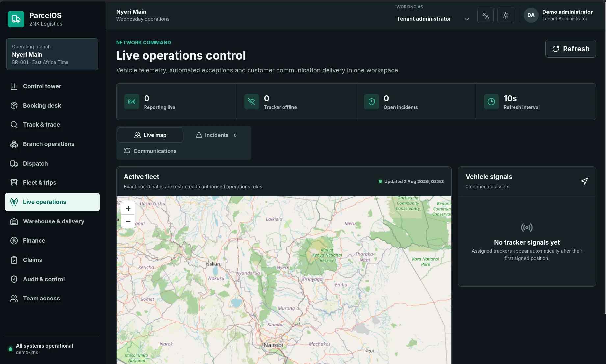The image size is (606, 364).
Task: Click the Booking desk package icon
Action: tap(14, 106)
